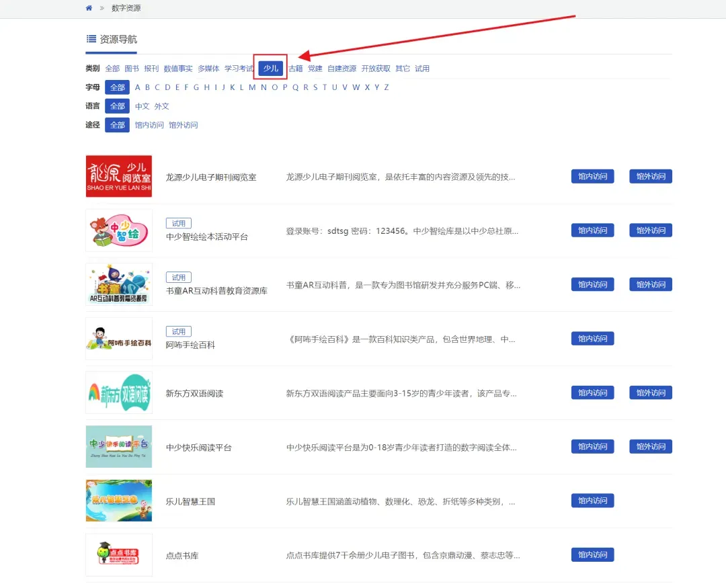Click 馆外访问 for 龙源少儿电子期刊阅览室
726x588 pixels.
click(651, 176)
